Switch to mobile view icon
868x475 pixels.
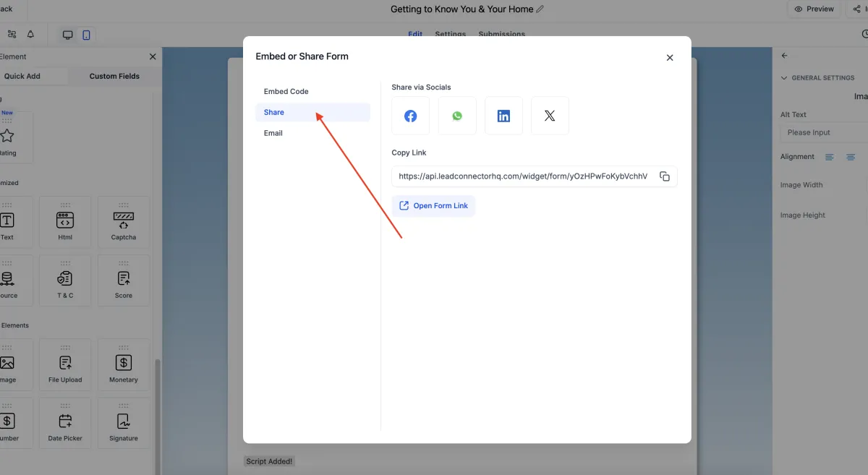(x=86, y=35)
